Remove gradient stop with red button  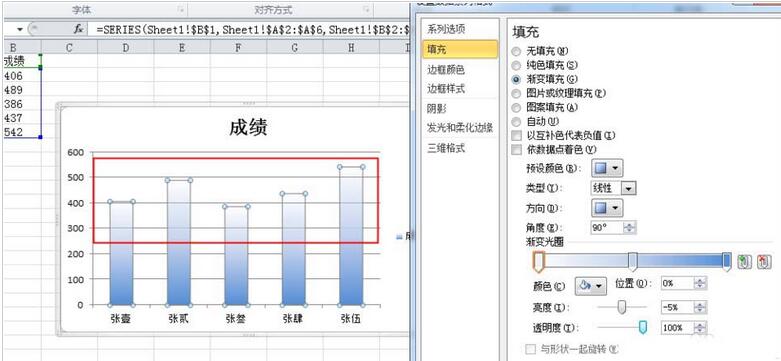[x=764, y=262]
